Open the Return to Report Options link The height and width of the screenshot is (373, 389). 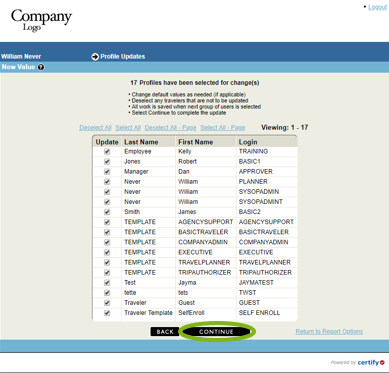click(x=329, y=332)
